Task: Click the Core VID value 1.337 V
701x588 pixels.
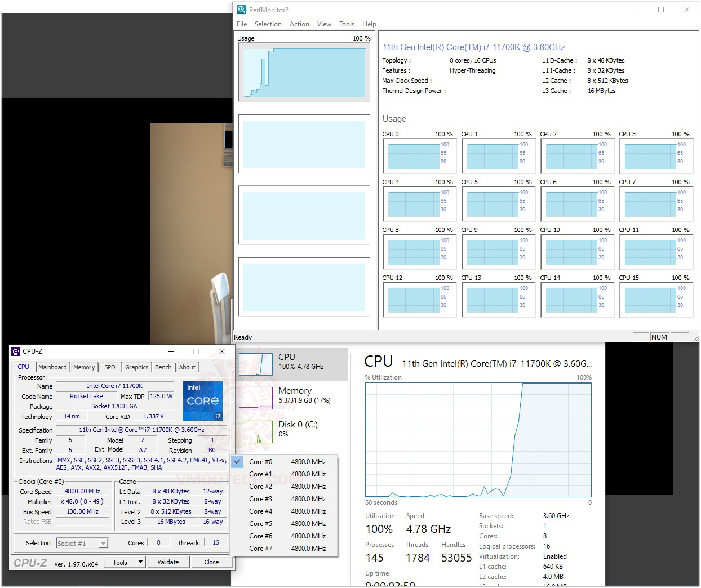Action: (x=153, y=416)
